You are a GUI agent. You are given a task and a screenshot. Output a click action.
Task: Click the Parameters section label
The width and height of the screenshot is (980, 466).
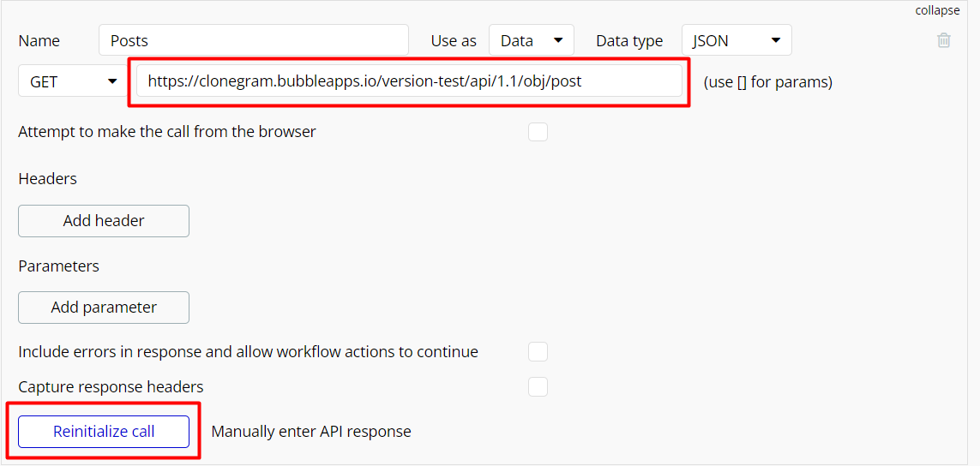(59, 266)
